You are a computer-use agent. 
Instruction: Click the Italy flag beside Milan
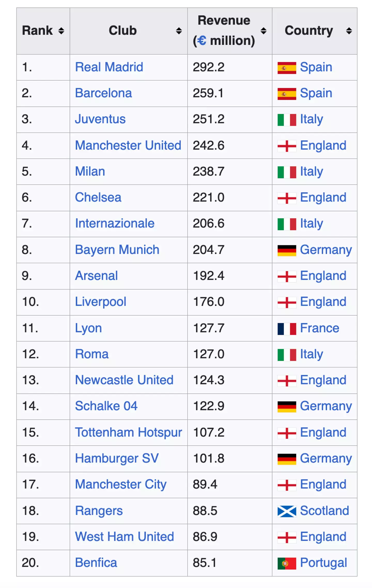click(x=287, y=172)
